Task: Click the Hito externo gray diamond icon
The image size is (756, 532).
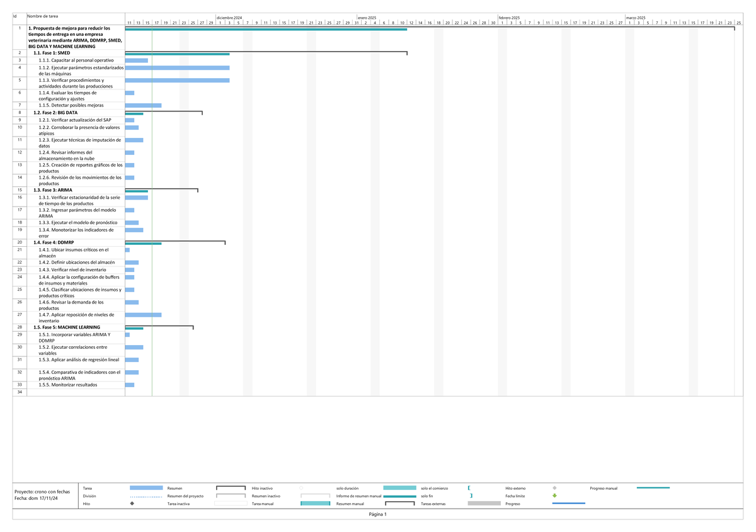Action: 554,488
